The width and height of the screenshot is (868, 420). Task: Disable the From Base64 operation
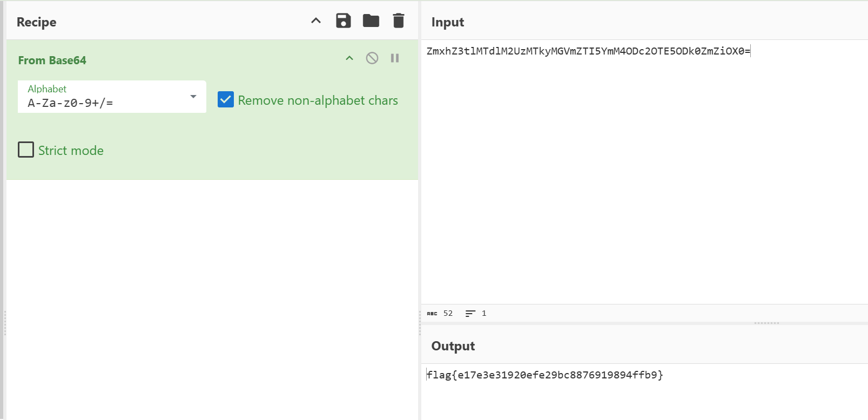click(x=372, y=58)
